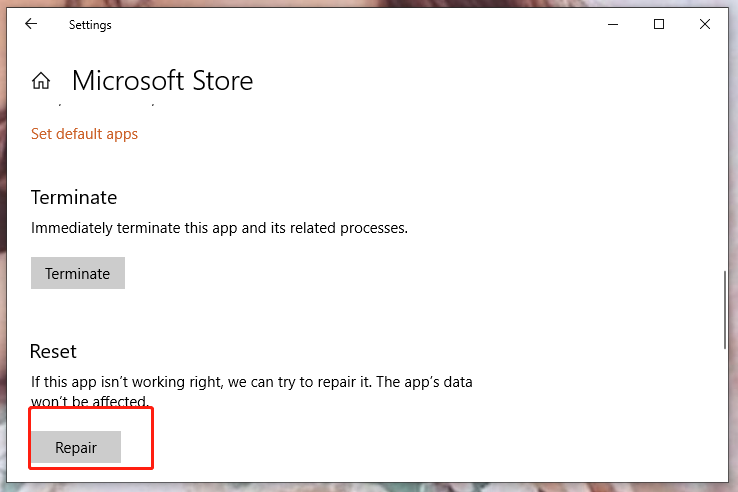Click the back arrow in Settings
This screenshot has width=738, height=492.
[31, 25]
